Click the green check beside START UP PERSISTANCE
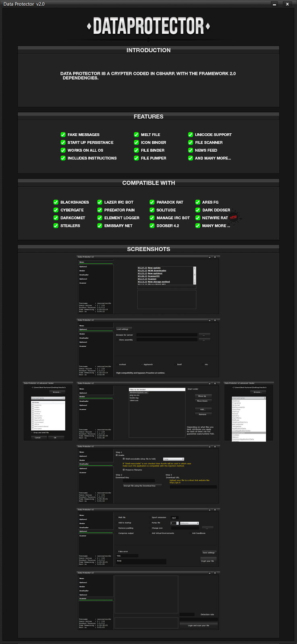Screen dimensions: 297x644 click(x=63, y=142)
